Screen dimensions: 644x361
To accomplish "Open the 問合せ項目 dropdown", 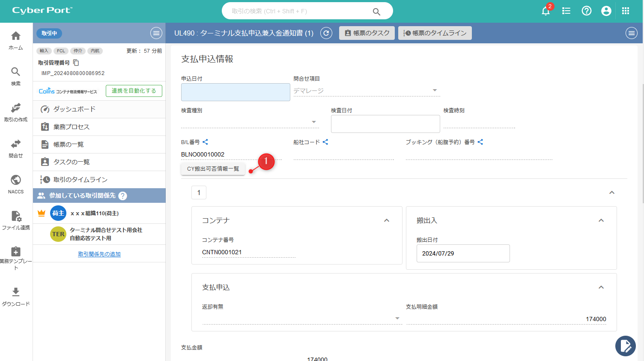I will click(435, 90).
